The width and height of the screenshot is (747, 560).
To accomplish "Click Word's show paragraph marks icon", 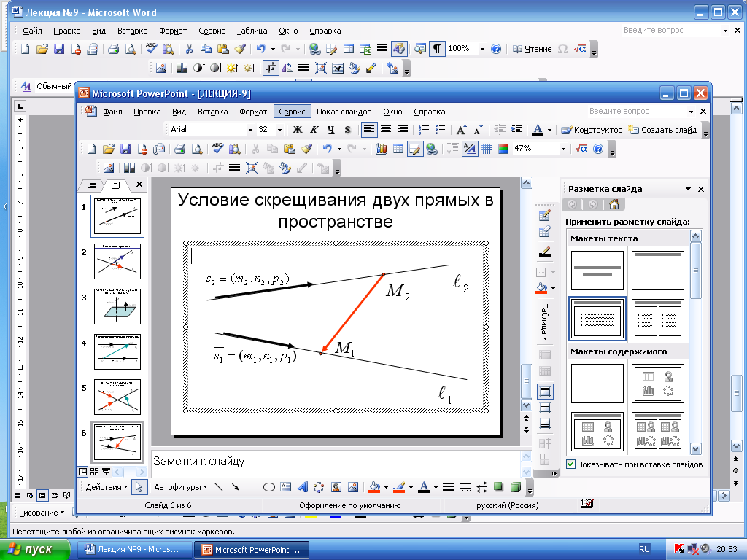I will 437,49.
